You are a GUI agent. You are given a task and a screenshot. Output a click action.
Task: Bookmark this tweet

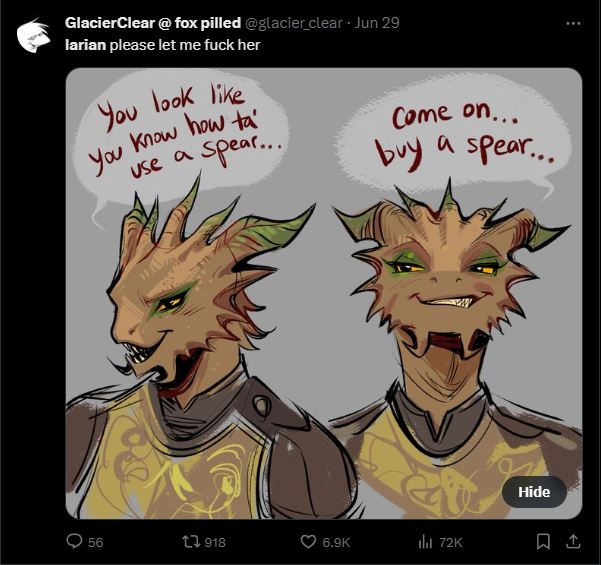[543, 542]
